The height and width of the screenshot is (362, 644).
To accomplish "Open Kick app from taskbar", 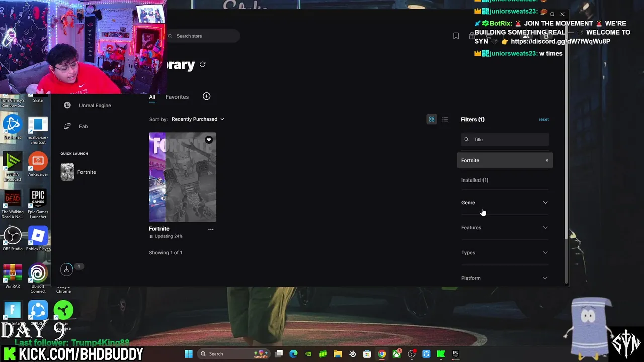I will point(441,354).
